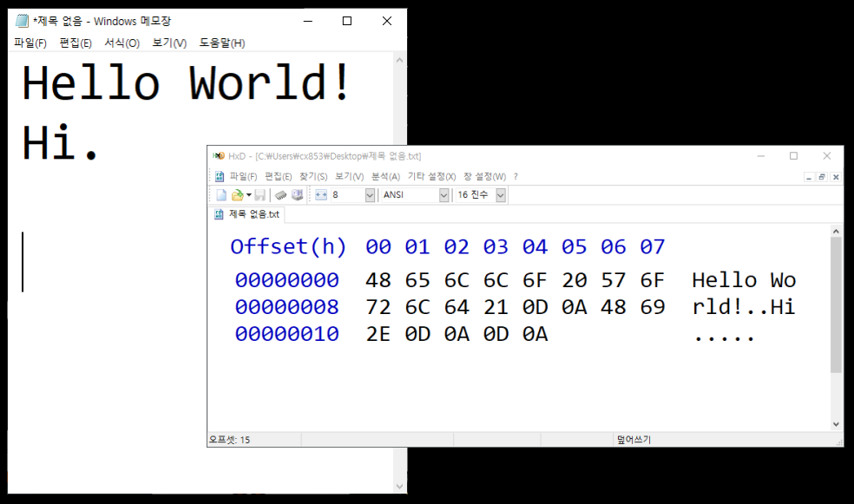The height and width of the screenshot is (504, 854).
Task: Open 보기(V) menu in Notepad
Action: pyautogui.click(x=169, y=43)
